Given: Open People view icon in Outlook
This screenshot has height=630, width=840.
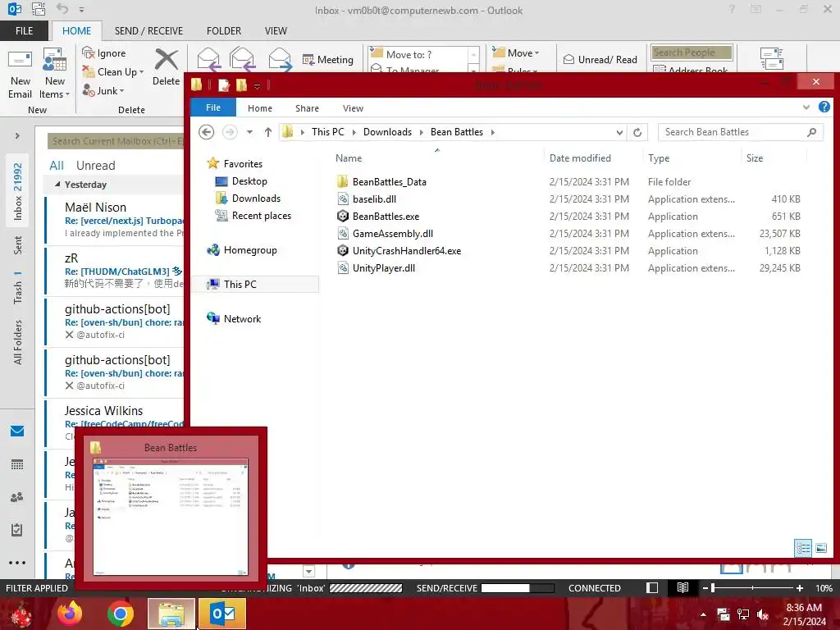Looking at the screenshot, I should tap(17, 497).
